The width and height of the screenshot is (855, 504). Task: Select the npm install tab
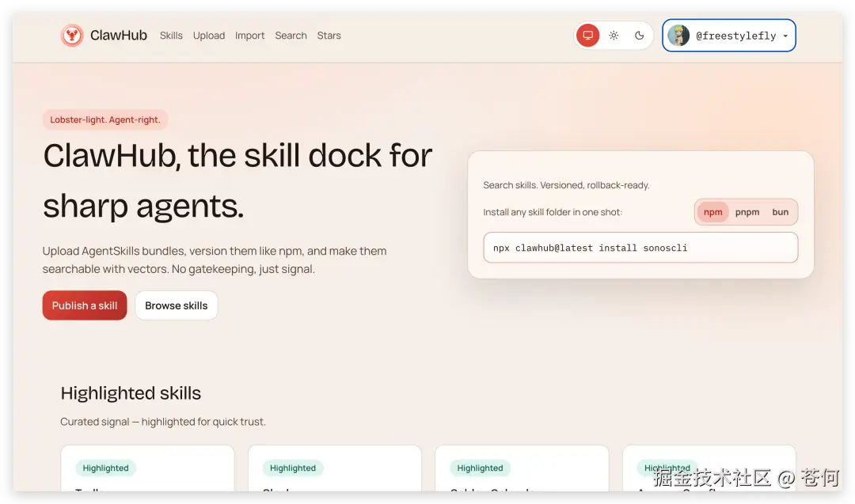712,212
